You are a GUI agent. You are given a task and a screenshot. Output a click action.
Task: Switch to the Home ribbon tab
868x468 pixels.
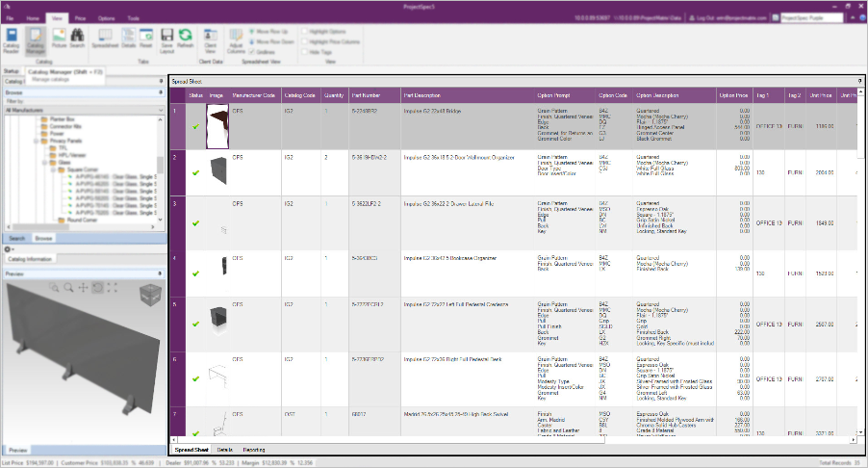point(33,18)
